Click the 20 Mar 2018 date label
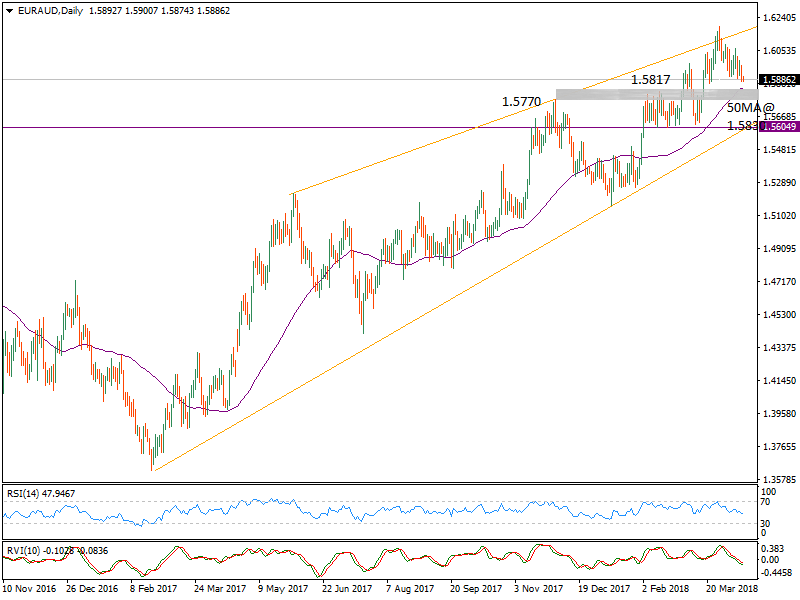Viewport: 800px width, 600px height. tap(732, 588)
